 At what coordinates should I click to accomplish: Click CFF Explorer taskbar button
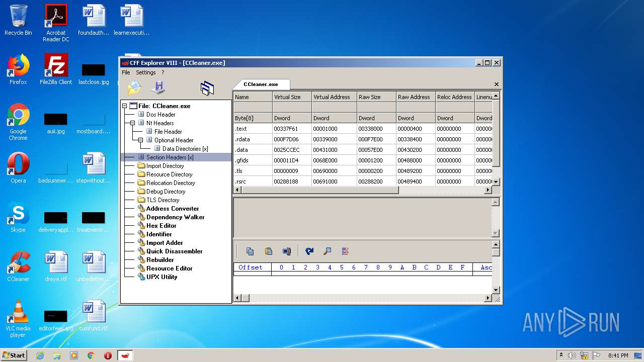pos(125,355)
